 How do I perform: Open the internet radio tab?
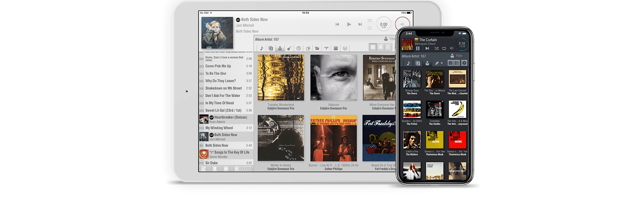click(345, 48)
